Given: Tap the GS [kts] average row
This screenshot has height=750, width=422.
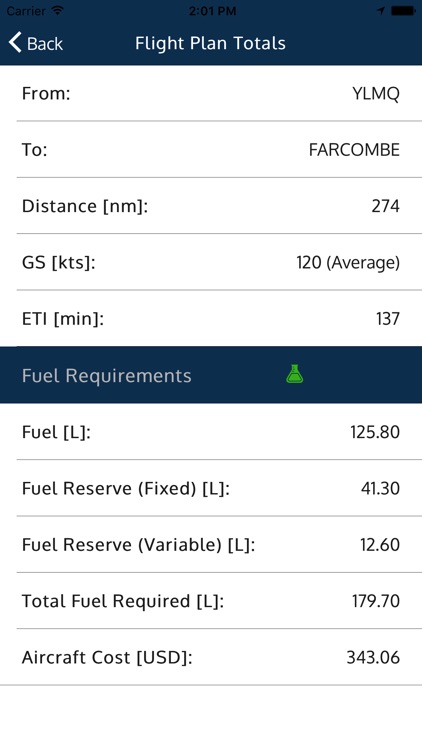Looking at the screenshot, I should [x=211, y=262].
